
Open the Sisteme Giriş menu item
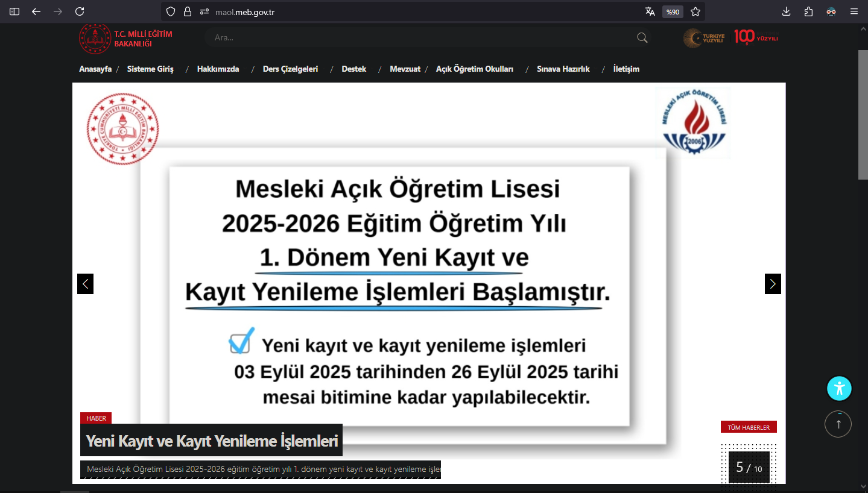click(150, 69)
